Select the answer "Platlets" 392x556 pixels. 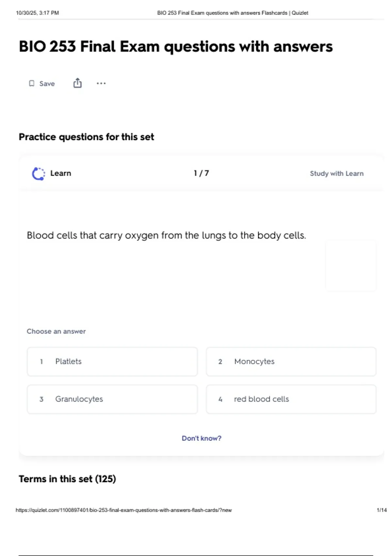tap(112, 361)
